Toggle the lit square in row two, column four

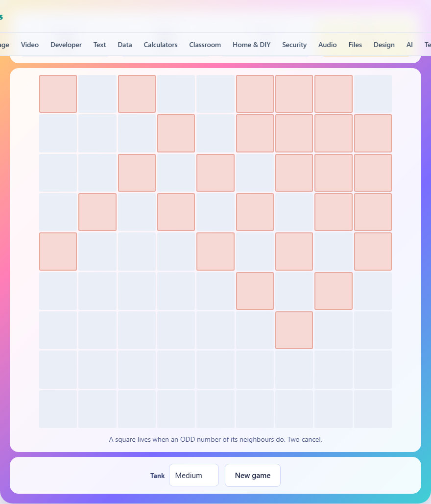[176, 133]
